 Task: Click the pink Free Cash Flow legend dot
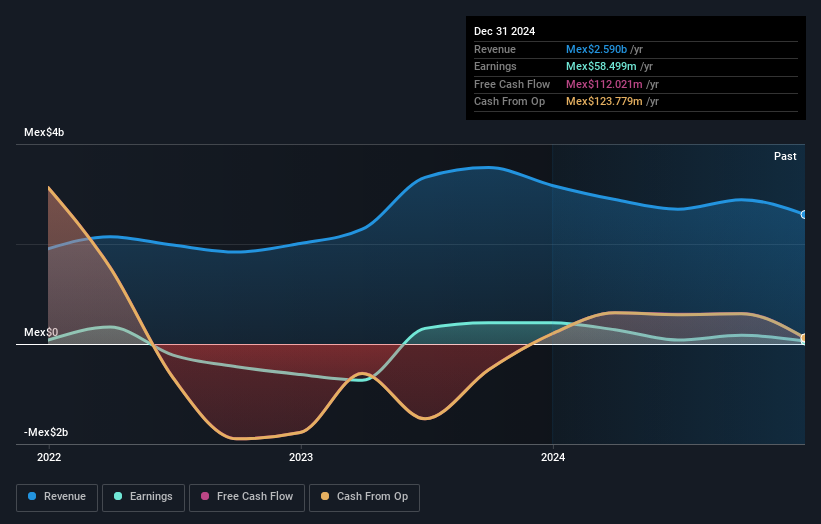pos(205,496)
